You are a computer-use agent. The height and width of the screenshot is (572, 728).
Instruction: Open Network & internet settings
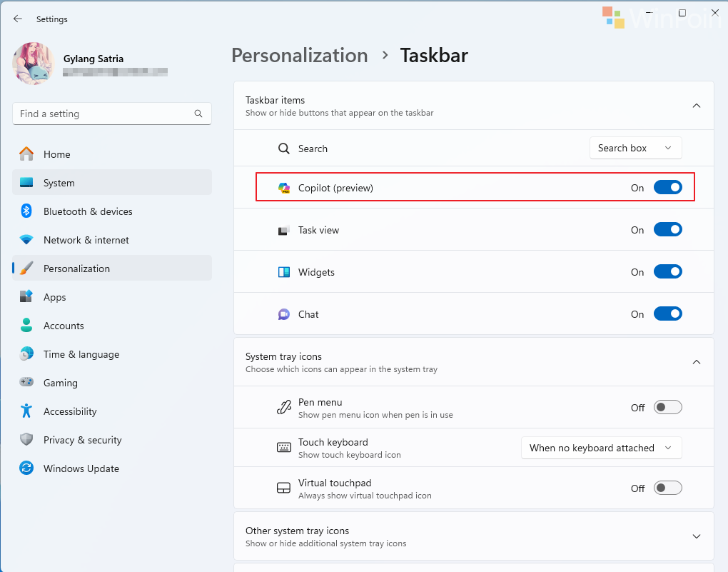86,240
